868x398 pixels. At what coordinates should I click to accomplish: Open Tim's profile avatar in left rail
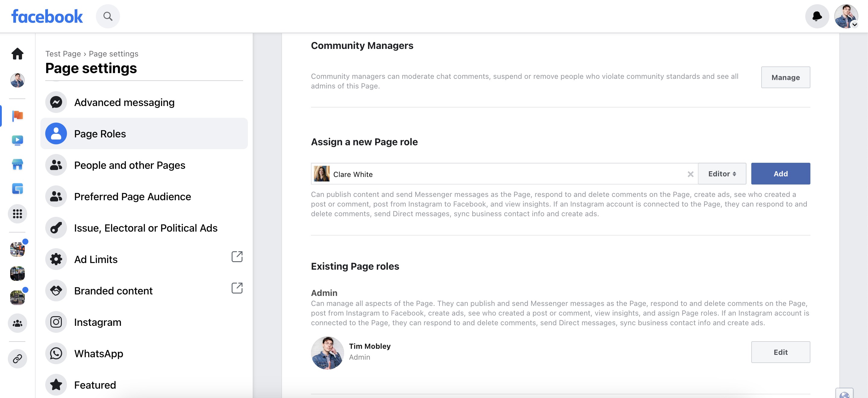click(x=17, y=80)
